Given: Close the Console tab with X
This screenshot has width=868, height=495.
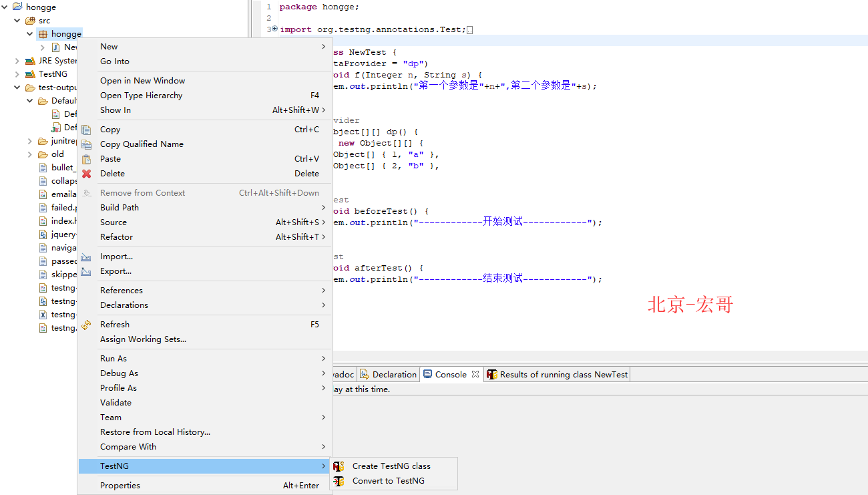Looking at the screenshot, I should coord(475,374).
